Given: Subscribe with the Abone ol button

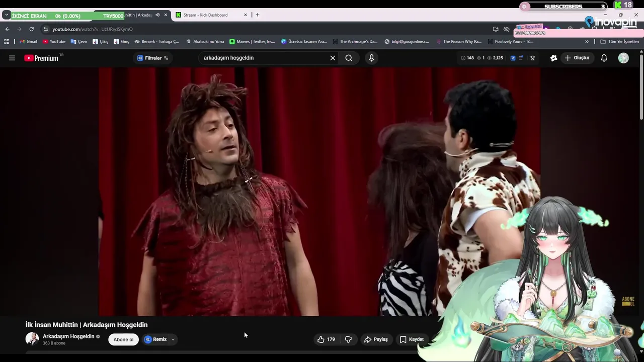Looking at the screenshot, I should tap(123, 339).
